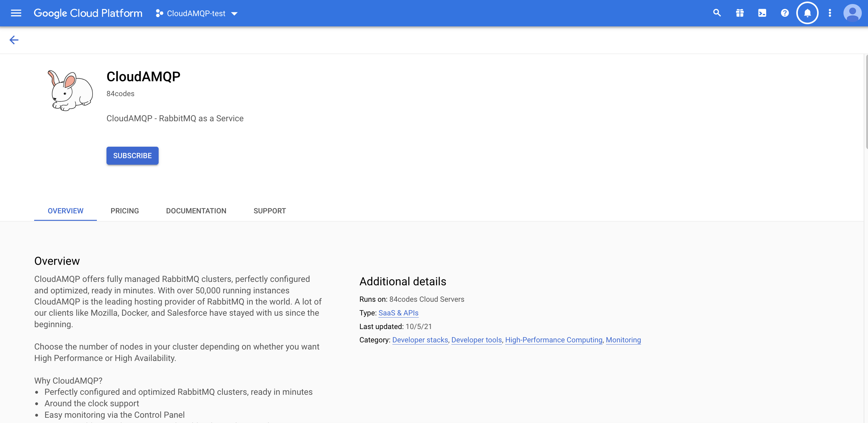The width and height of the screenshot is (868, 423).
Task: Open the CloudAMQP-test project selector
Action: pos(197,13)
